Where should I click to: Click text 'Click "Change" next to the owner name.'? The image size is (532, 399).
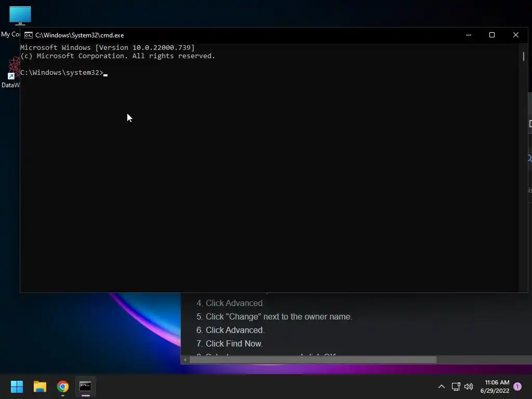279,316
